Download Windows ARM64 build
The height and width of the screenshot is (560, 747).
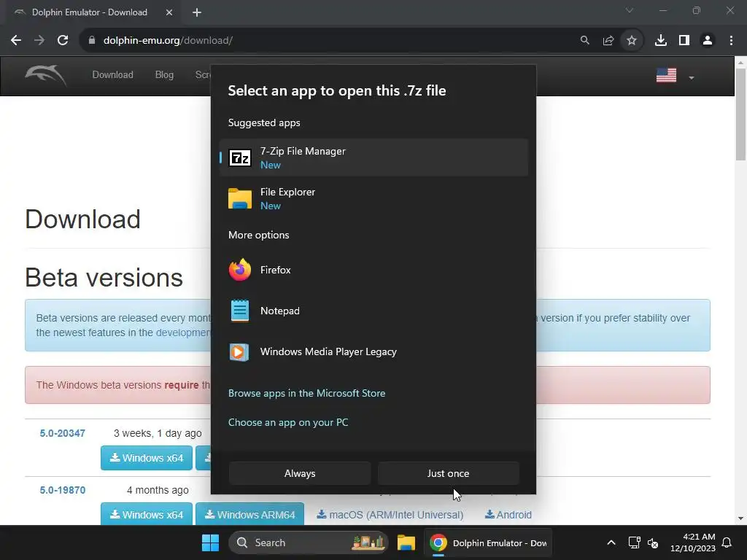pos(250,514)
